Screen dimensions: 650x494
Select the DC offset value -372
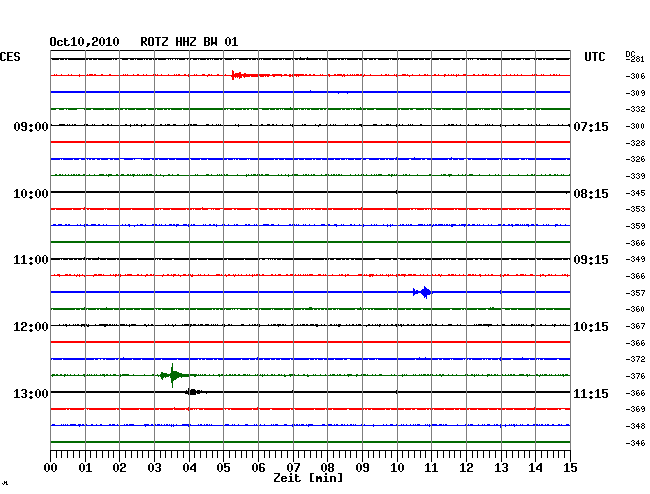point(635,359)
